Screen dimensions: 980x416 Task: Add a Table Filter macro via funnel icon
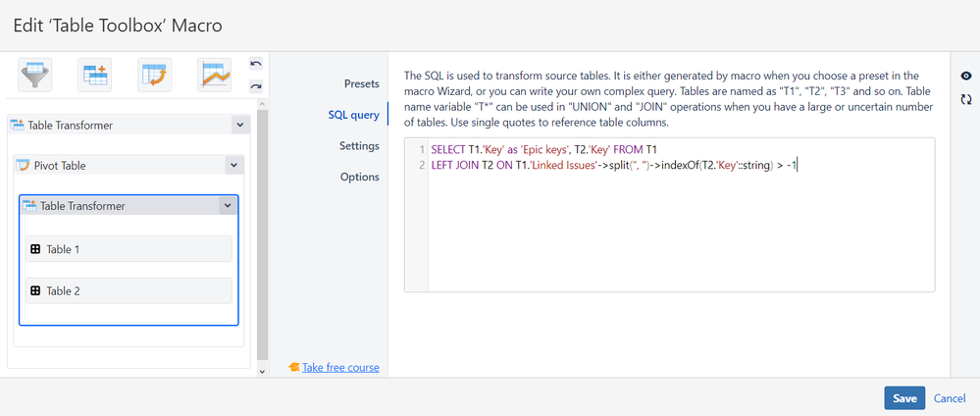pyautogui.click(x=35, y=76)
